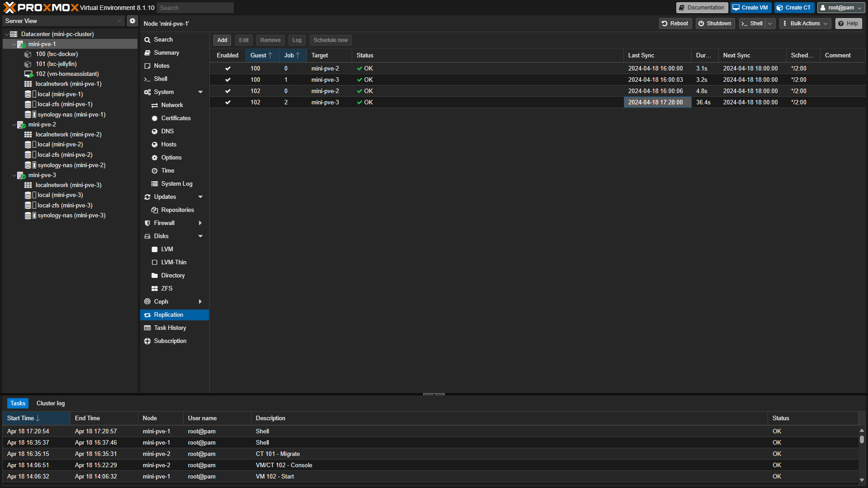Click the Reboot node button
Image resolution: width=868 pixels, height=488 pixels.
(675, 23)
